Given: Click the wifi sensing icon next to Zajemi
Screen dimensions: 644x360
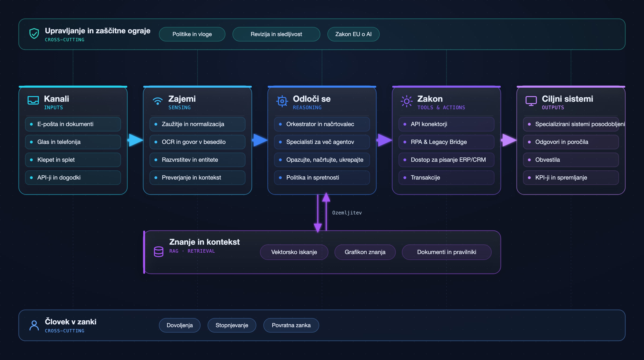Looking at the screenshot, I should coord(157,101).
